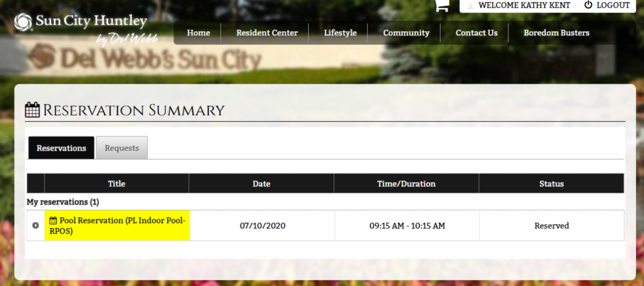Open the shopping cart icon

442,5
